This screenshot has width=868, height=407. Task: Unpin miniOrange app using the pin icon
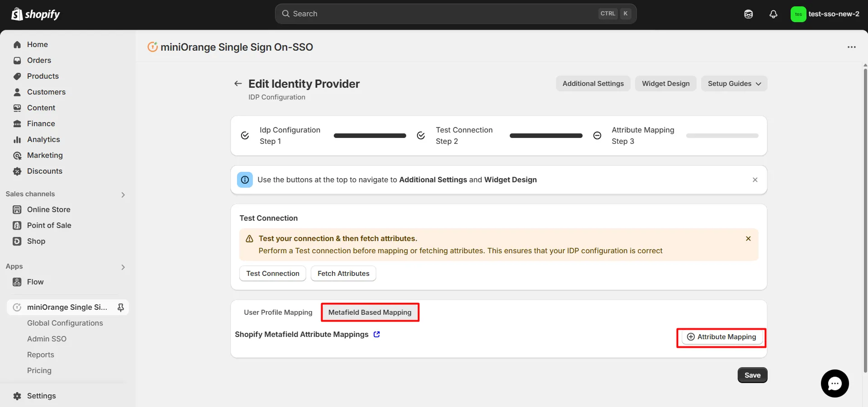point(121,308)
